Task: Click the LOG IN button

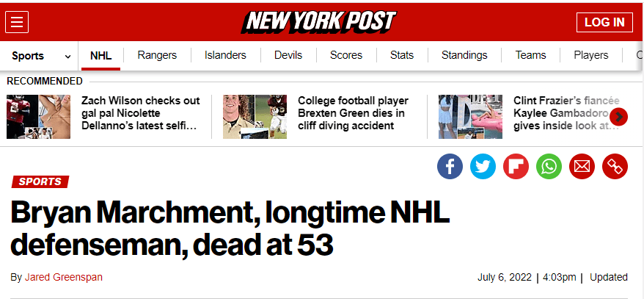Action: (x=604, y=22)
